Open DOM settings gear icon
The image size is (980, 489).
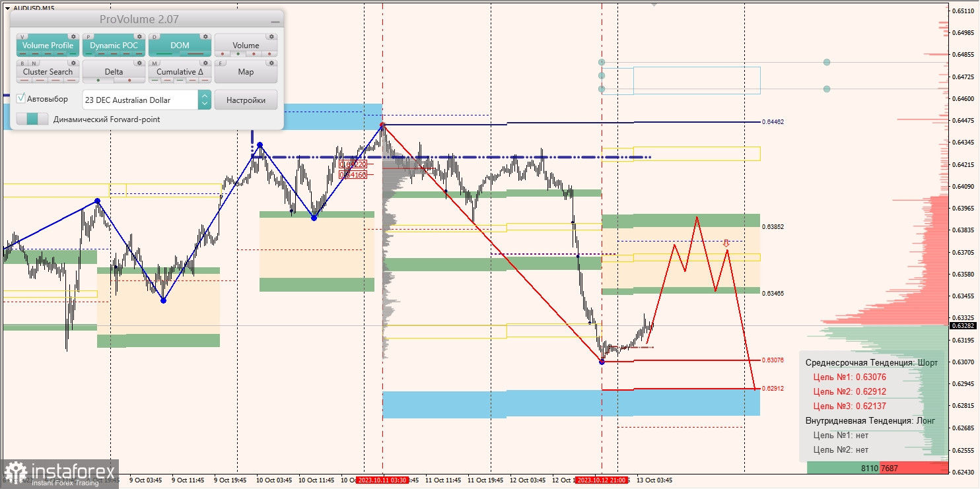(x=205, y=37)
